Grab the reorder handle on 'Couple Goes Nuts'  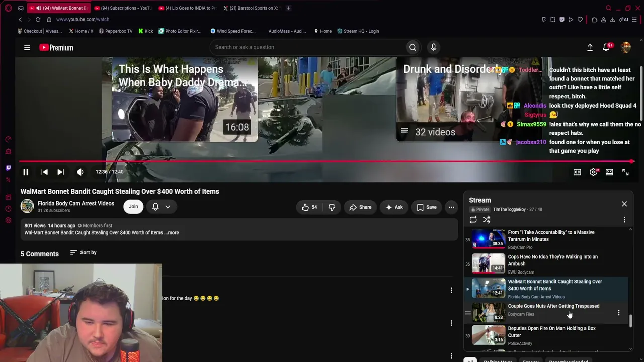[467, 313]
